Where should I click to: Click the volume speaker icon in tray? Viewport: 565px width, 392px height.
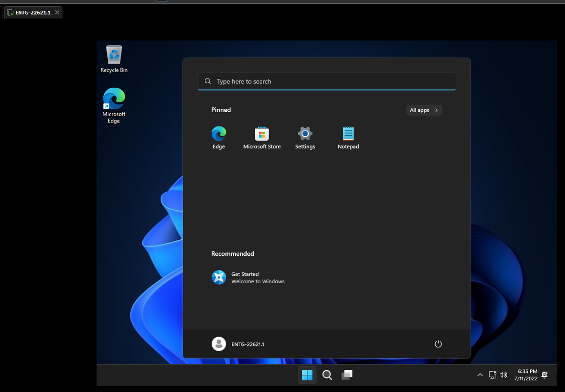[x=503, y=375]
